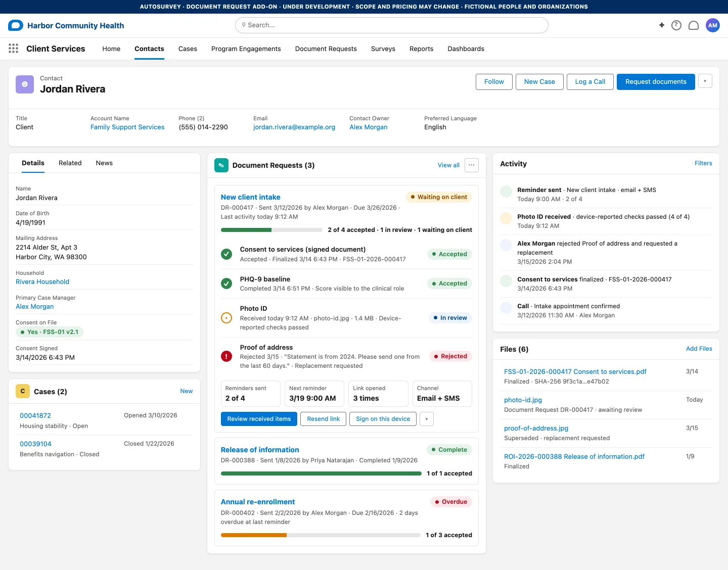Open the Surveys navigation tab
This screenshot has height=570, width=728.
[383, 49]
